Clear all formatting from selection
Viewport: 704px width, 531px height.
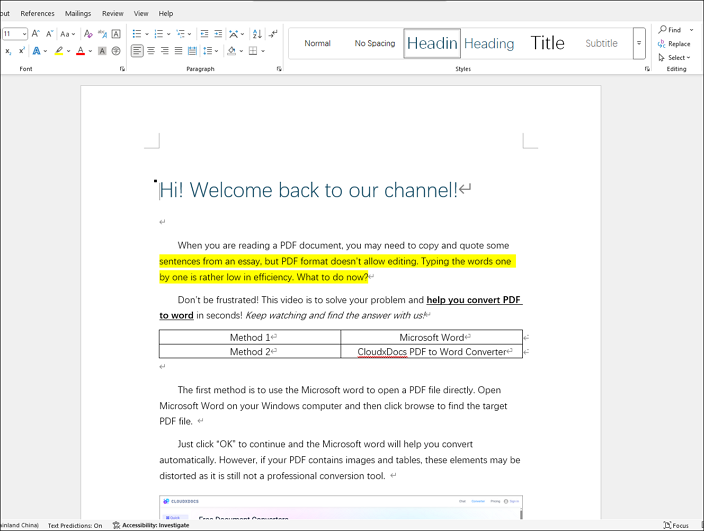click(88, 34)
